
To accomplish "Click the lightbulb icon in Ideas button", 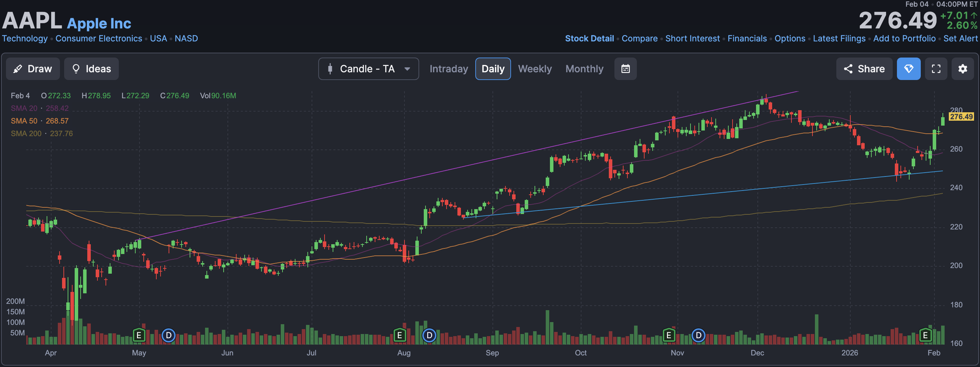I will (x=76, y=69).
